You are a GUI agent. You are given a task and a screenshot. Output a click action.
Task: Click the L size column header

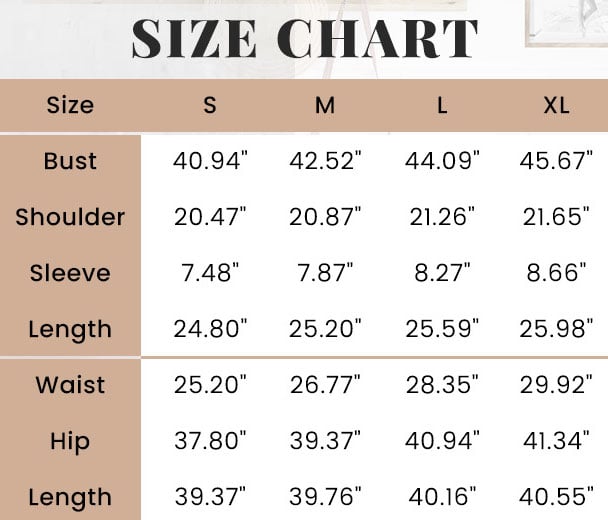(442, 105)
